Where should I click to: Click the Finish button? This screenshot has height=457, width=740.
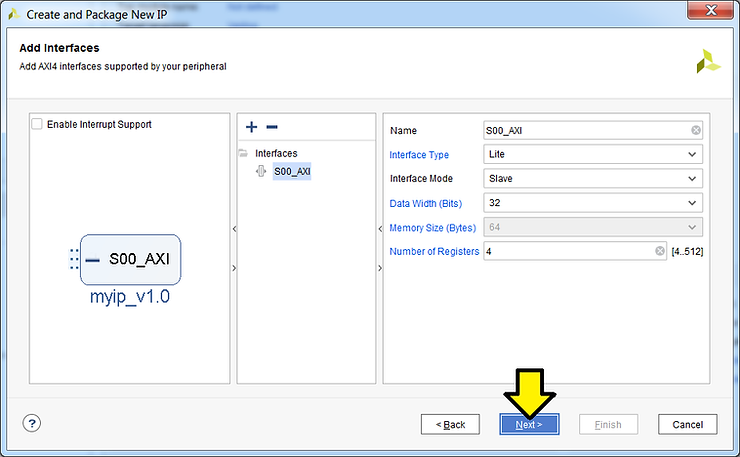tap(608, 424)
